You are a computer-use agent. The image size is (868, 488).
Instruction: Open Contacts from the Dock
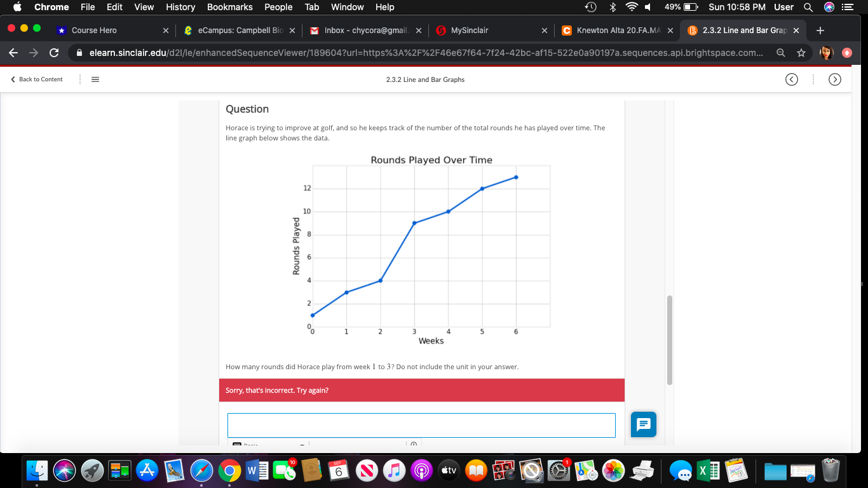(x=311, y=470)
